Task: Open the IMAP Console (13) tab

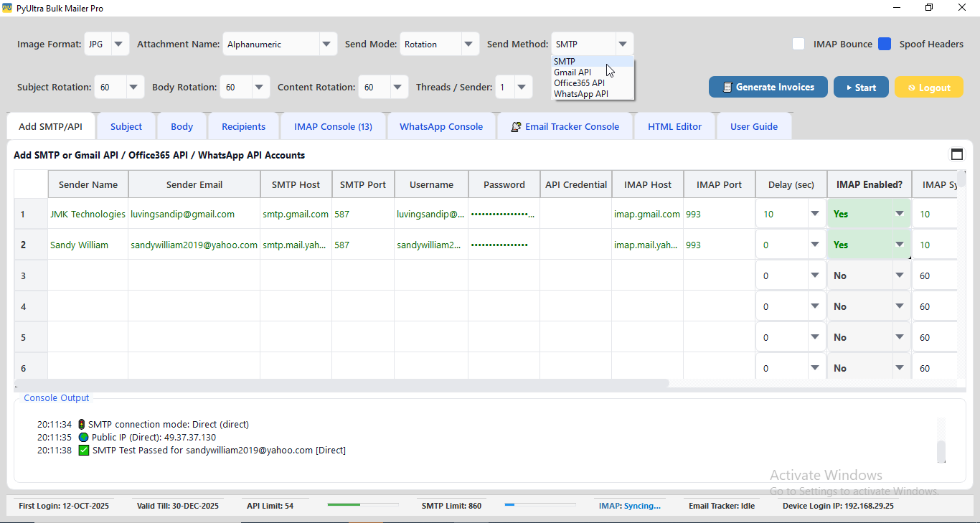Action: pyautogui.click(x=333, y=126)
